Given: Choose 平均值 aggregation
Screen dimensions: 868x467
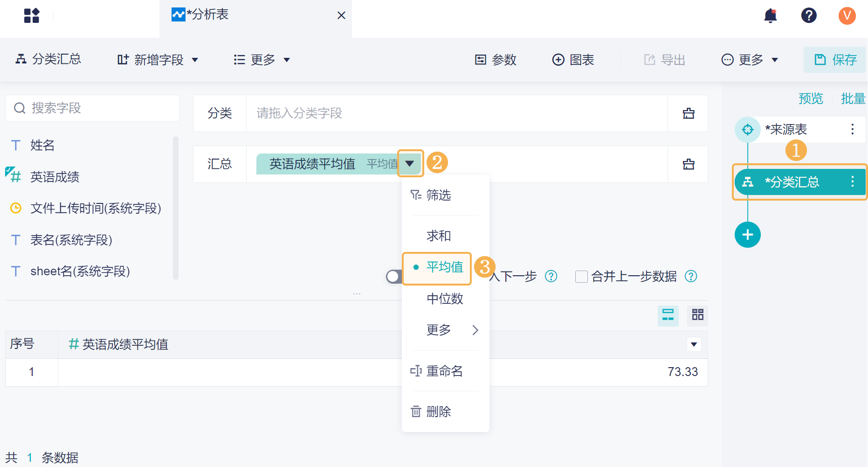Looking at the screenshot, I should coord(437,268).
